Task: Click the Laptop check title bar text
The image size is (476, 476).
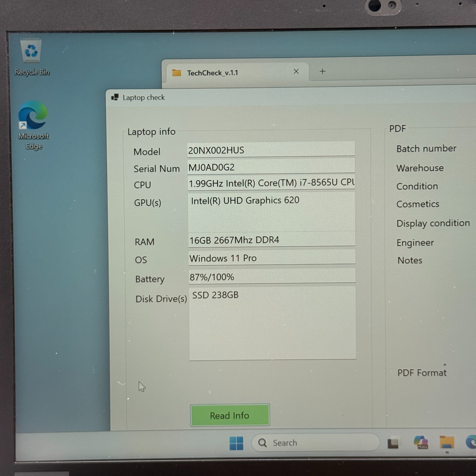Action: 144,97
